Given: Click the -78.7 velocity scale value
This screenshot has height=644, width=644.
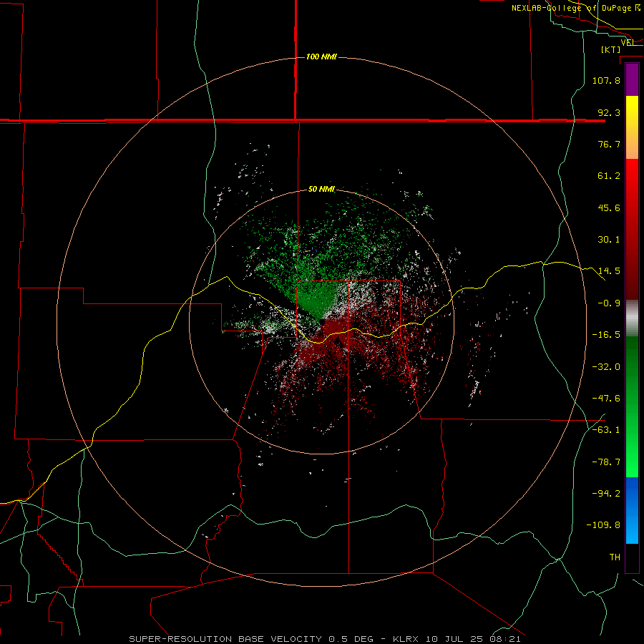Looking at the screenshot, I should tap(606, 462).
